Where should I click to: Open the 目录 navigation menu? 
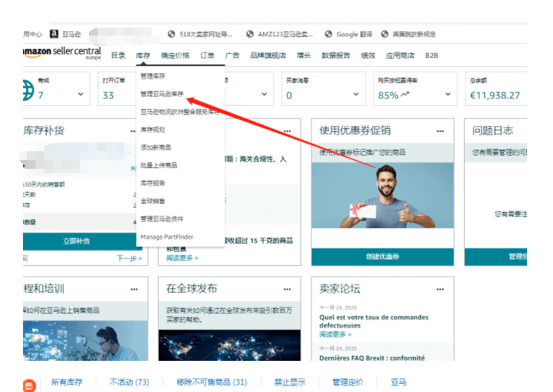pyautogui.click(x=118, y=56)
